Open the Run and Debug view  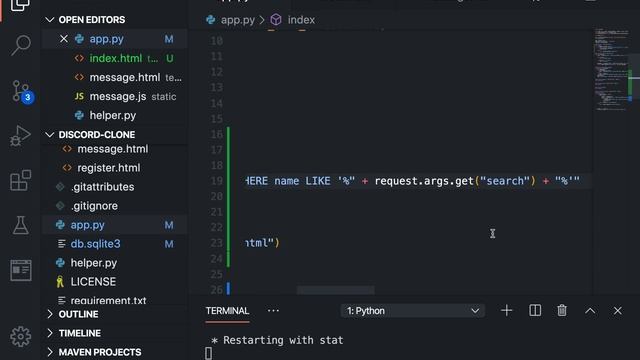(x=20, y=136)
